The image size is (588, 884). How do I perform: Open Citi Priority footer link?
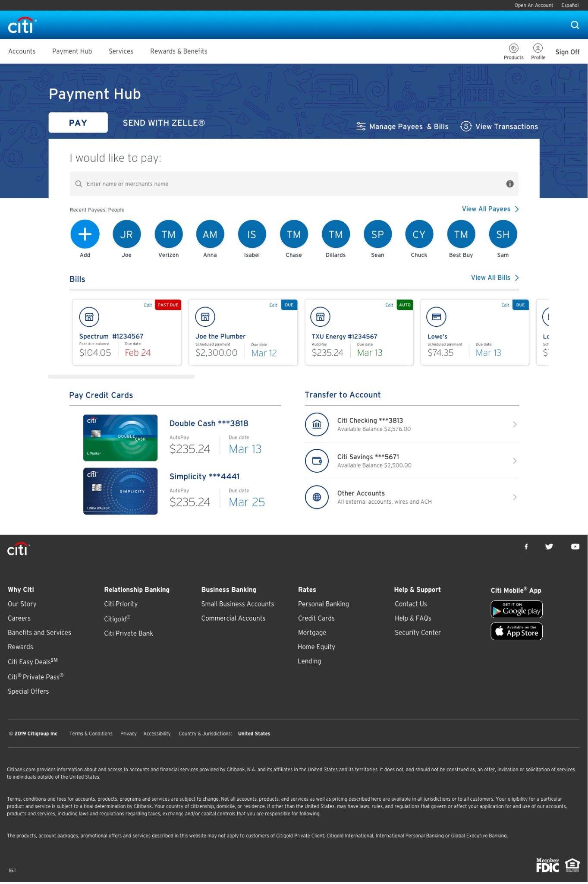(x=121, y=604)
